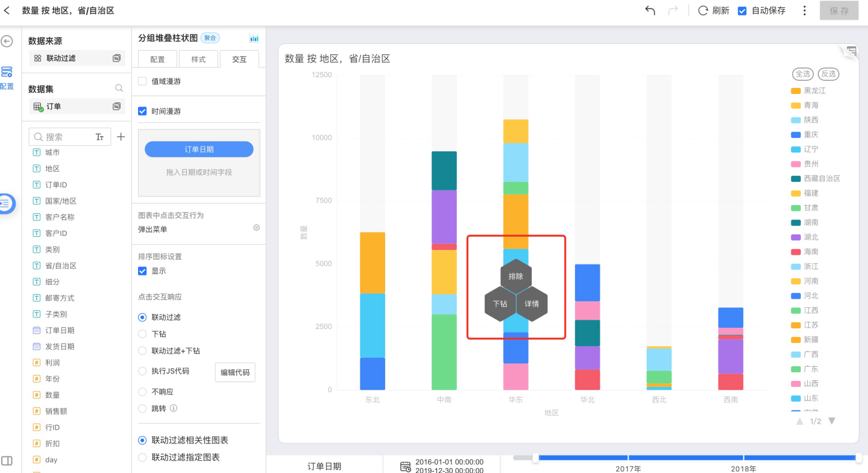
Task: Uncheck the 时间漫游 checkbox
Action: [x=143, y=111]
